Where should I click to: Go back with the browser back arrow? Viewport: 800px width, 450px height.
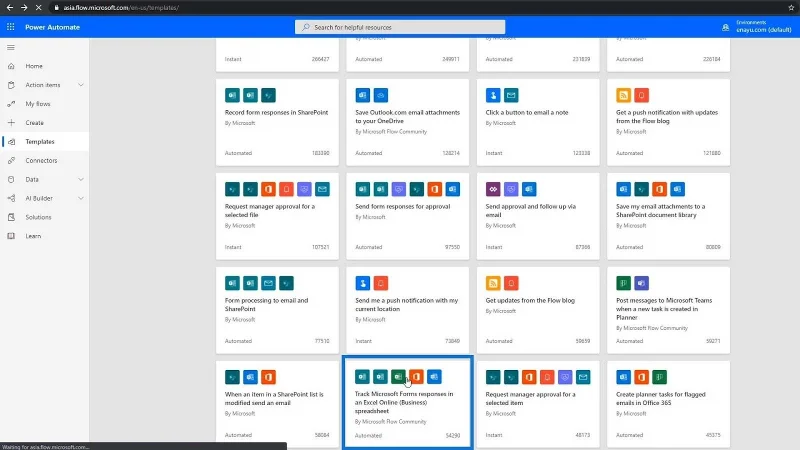click(x=10, y=8)
